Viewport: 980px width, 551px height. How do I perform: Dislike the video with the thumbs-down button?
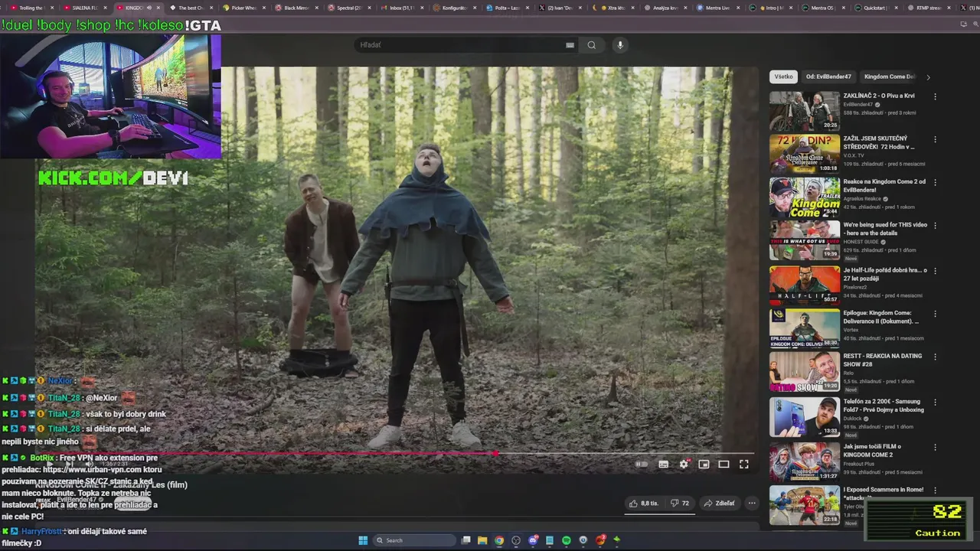point(680,503)
